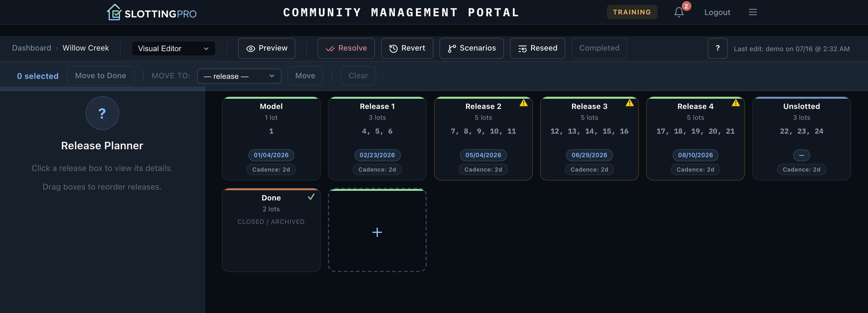The image size is (868, 313).
Task: Click Release 3 date 06/29/2026
Action: click(x=589, y=155)
